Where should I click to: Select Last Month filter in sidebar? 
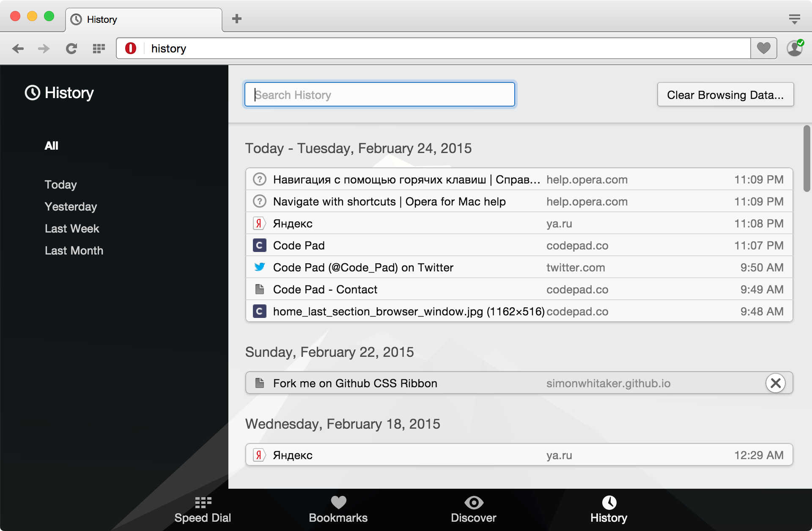(x=74, y=250)
